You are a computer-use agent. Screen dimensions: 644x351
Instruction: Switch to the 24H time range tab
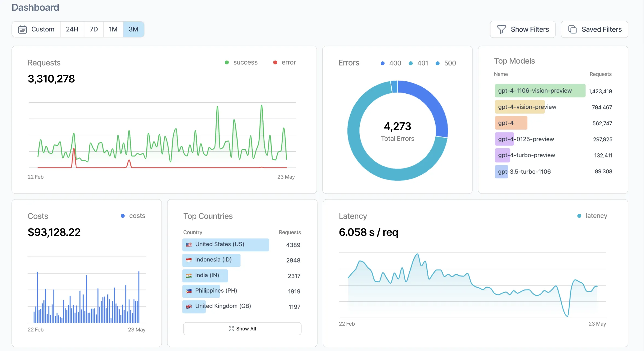pos(72,29)
